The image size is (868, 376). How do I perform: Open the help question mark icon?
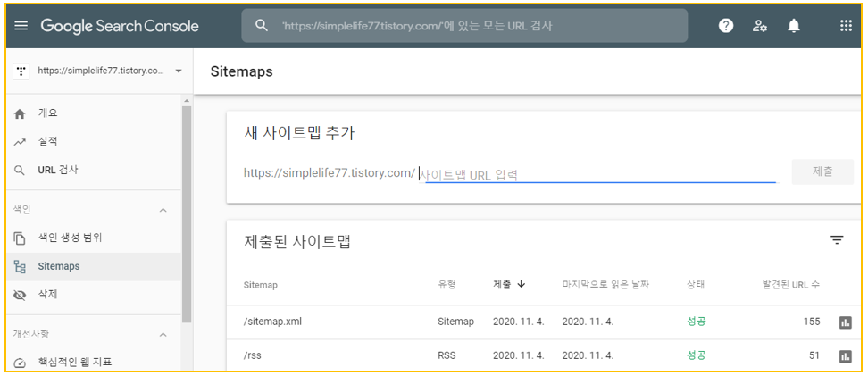(726, 26)
